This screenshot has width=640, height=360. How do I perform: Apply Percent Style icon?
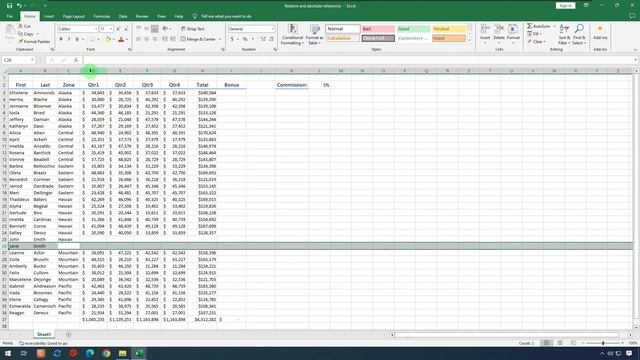245,39
